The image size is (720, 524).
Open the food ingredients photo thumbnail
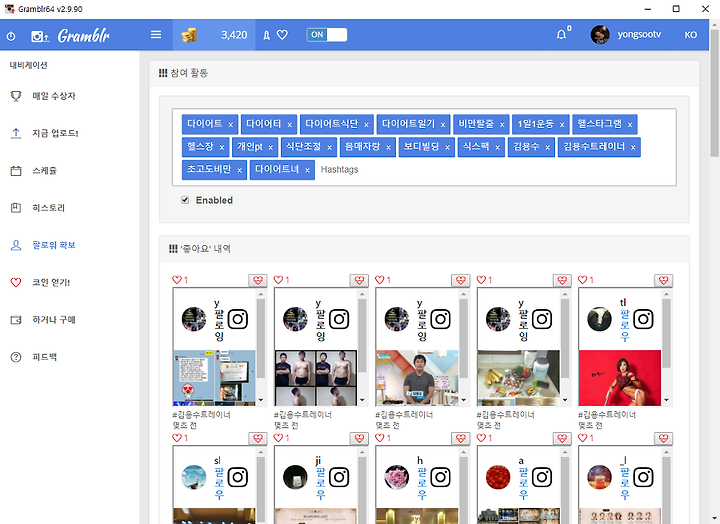pyautogui.click(x=518, y=378)
